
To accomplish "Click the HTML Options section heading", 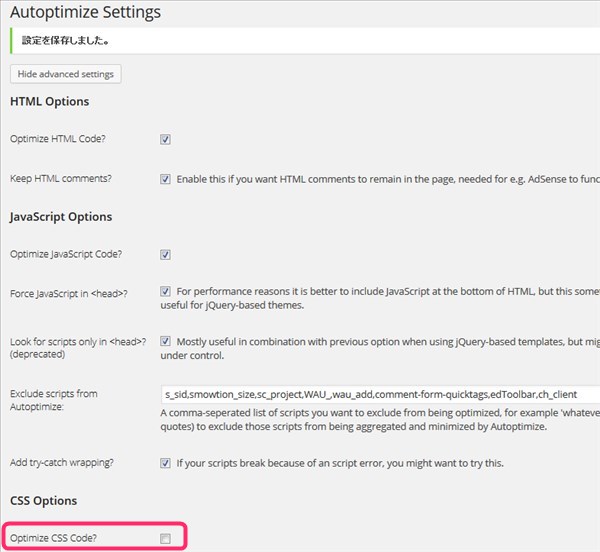I will (x=50, y=101).
